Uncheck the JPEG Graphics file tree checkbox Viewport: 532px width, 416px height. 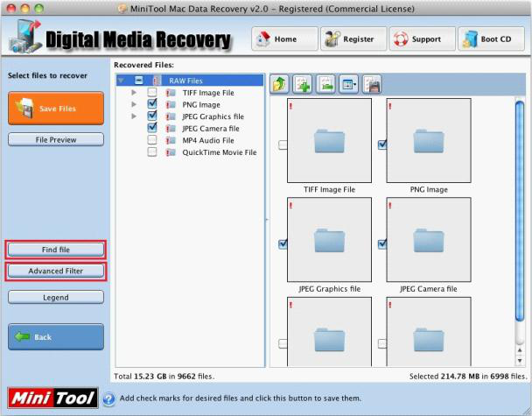pyautogui.click(x=152, y=116)
